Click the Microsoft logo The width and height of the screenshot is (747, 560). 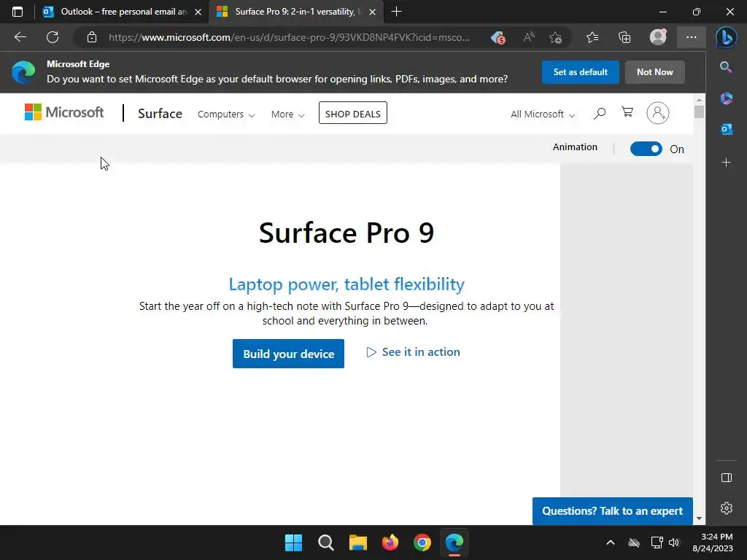coord(64,112)
